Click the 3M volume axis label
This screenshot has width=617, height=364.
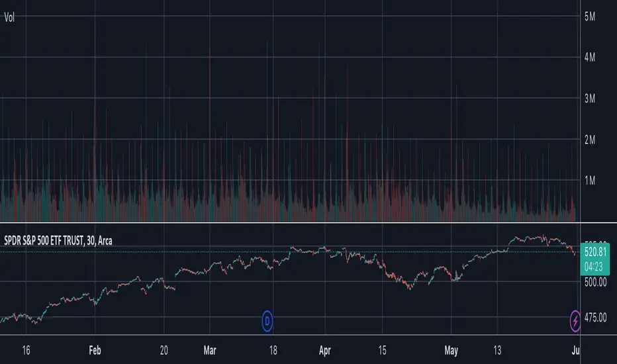[x=589, y=99]
